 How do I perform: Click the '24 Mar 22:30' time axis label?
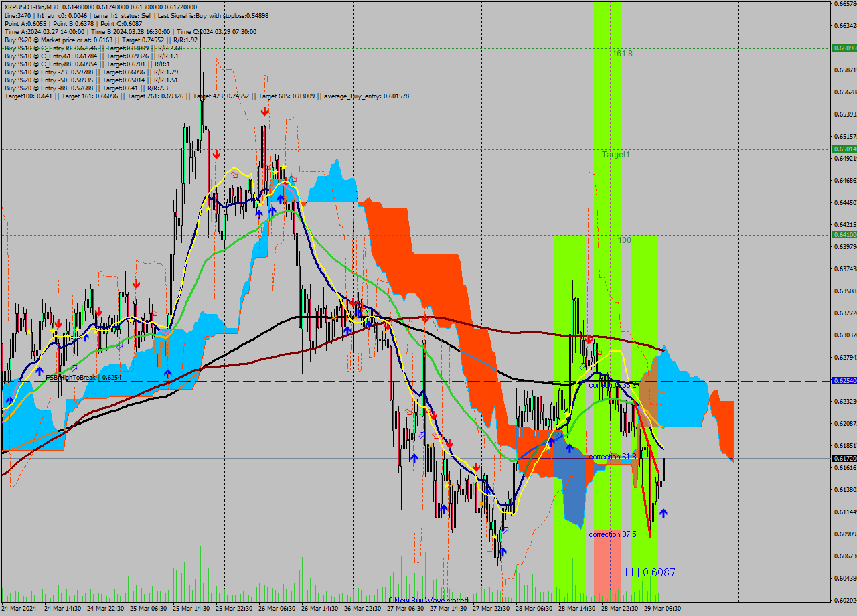click(106, 609)
